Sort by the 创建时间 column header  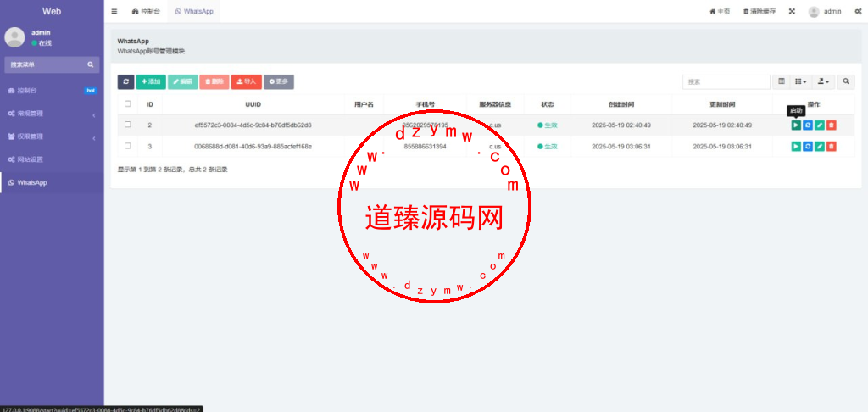tap(621, 104)
